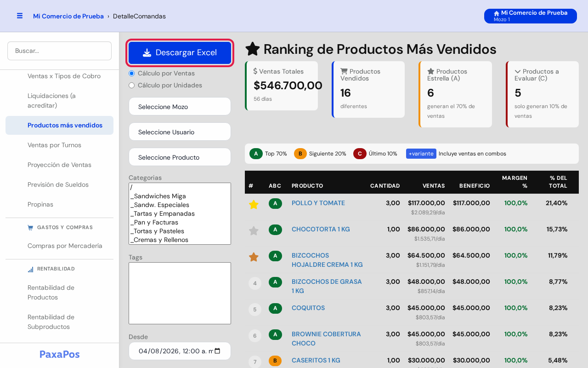Screen dimensions: 588x368
Task: Click the green A legend badge
Action: coord(256,154)
